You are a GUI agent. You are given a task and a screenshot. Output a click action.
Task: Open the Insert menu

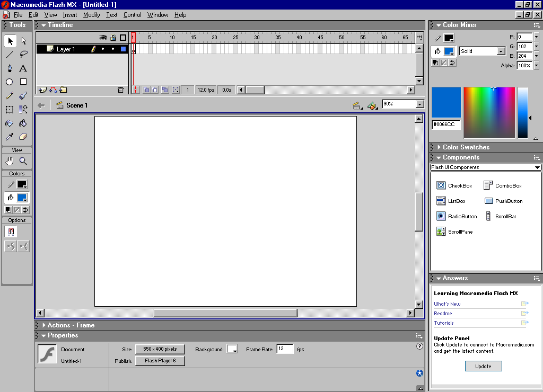click(x=70, y=15)
